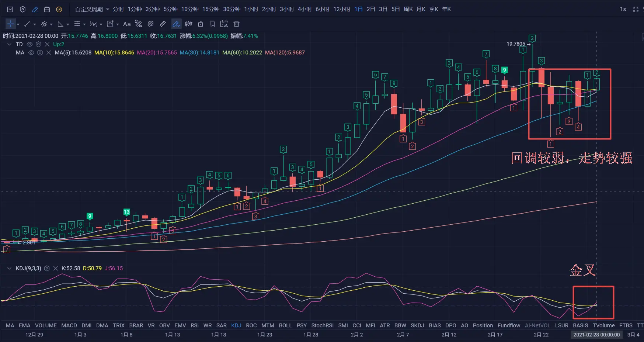Screen dimensions: 644x342
Task: Select the BOLL indicator
Action: 285,325
